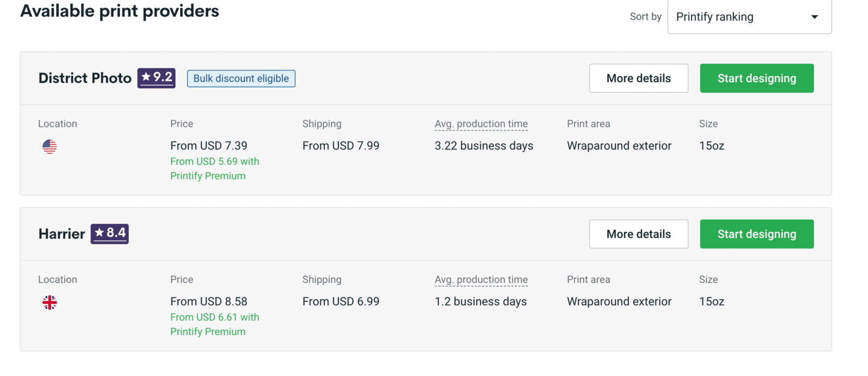This screenshot has width=868, height=376.
Task: Click District Photo's Avg. production time label
Action: point(481,124)
